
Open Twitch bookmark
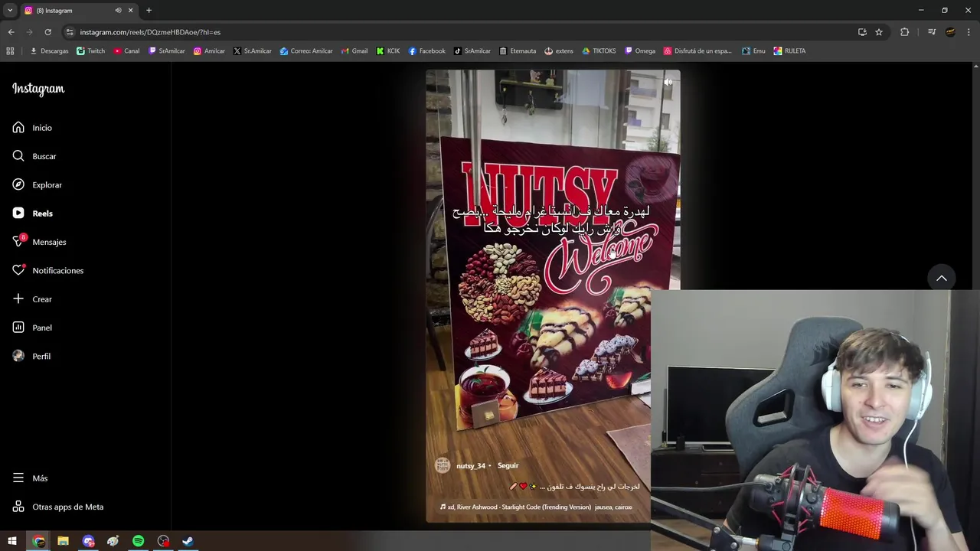click(x=91, y=51)
